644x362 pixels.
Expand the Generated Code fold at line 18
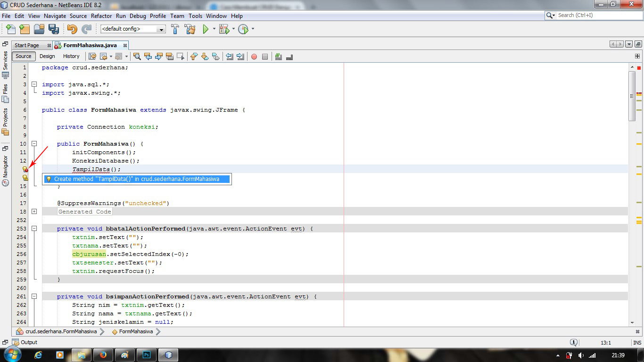(34, 212)
